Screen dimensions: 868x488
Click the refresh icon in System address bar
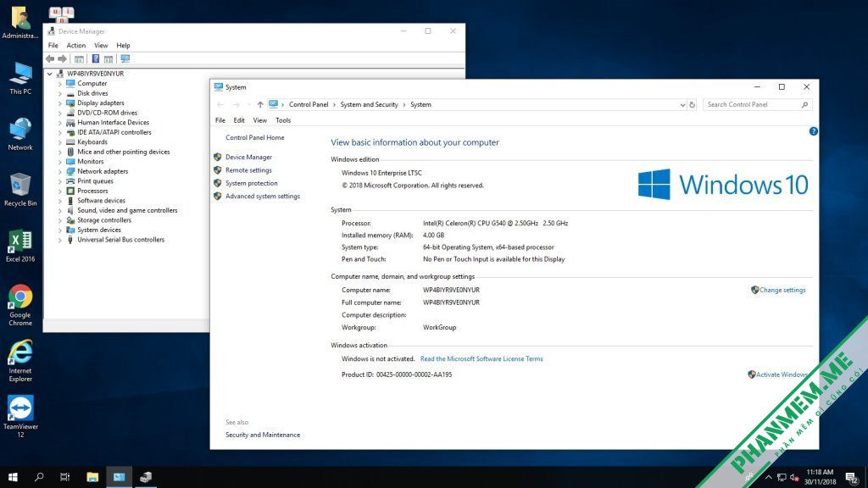[692, 104]
